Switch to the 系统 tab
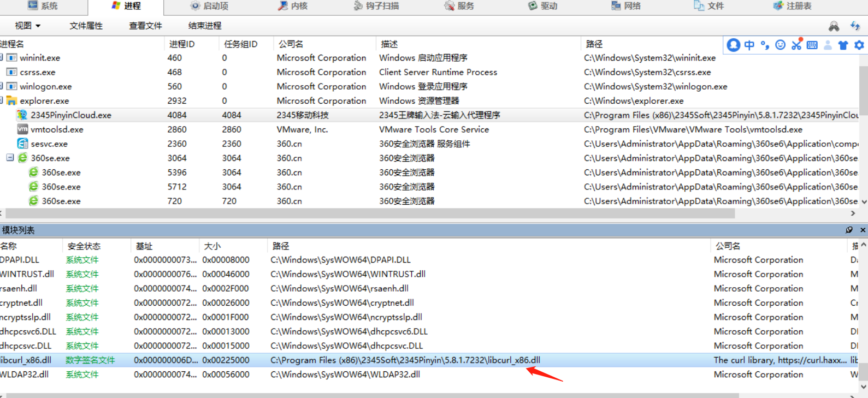 pos(43,6)
